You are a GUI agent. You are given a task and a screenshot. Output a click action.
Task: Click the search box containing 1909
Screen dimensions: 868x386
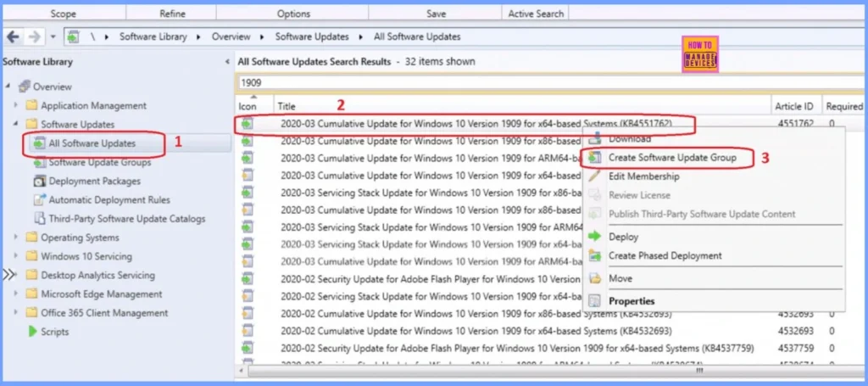point(551,82)
